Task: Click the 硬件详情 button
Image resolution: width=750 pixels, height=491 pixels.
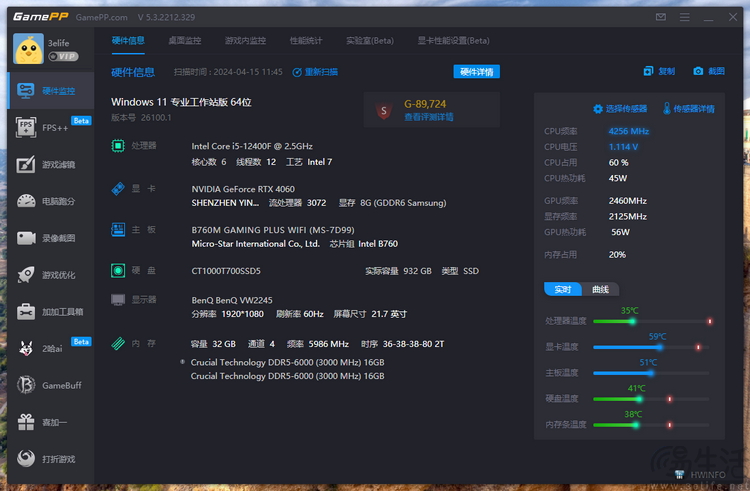Action: [476, 72]
